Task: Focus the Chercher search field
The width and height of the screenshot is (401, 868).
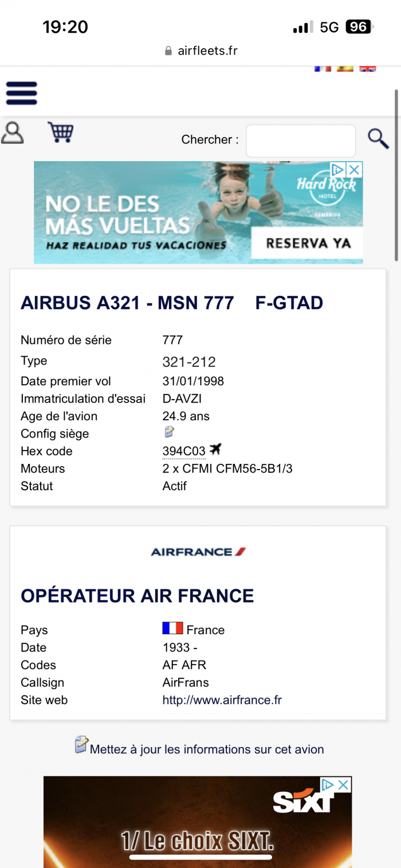Action: (301, 140)
